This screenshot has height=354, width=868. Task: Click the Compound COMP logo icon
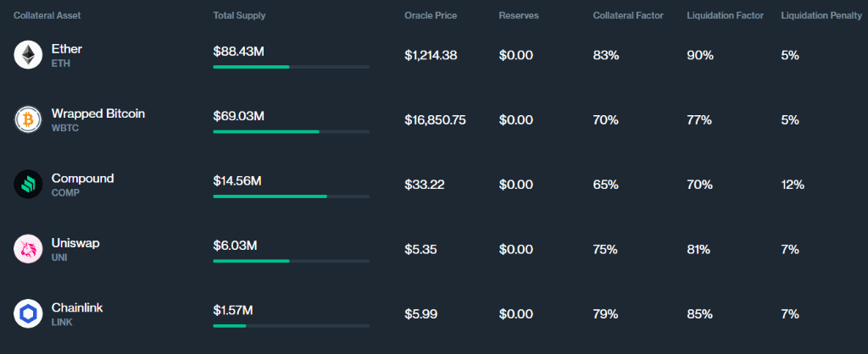tap(28, 184)
